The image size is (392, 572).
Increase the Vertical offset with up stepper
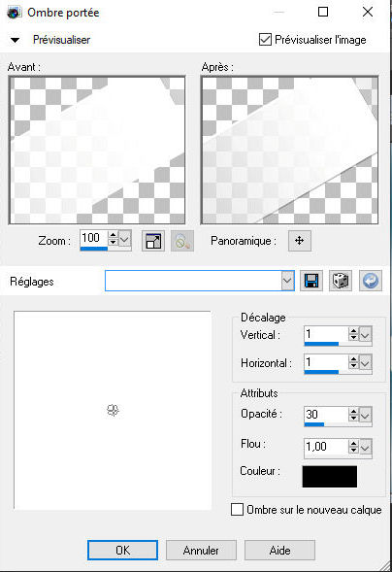(353, 331)
